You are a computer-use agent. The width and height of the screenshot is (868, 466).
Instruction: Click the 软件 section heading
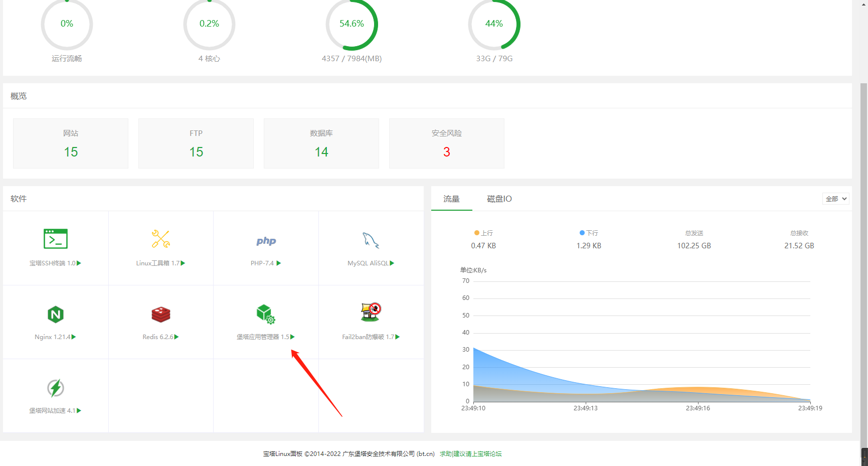tap(19, 199)
